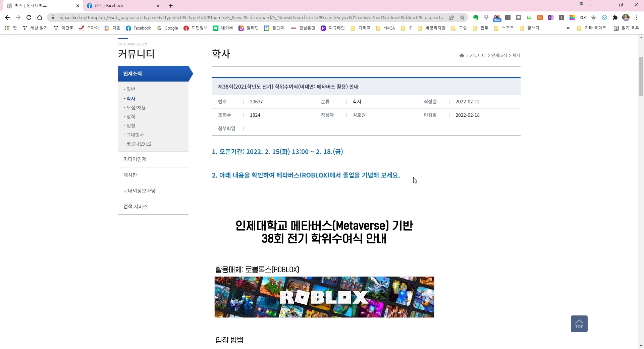
Task: Click the page vertical scrollbar thumb
Action: click(641, 77)
